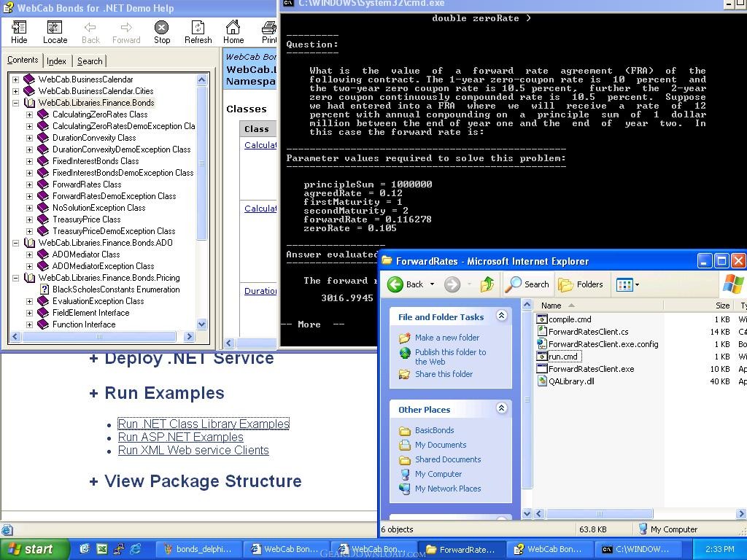Screen dimensions: 747x560
Task: Select NoSolutionException Class tree item
Action: [98, 208]
